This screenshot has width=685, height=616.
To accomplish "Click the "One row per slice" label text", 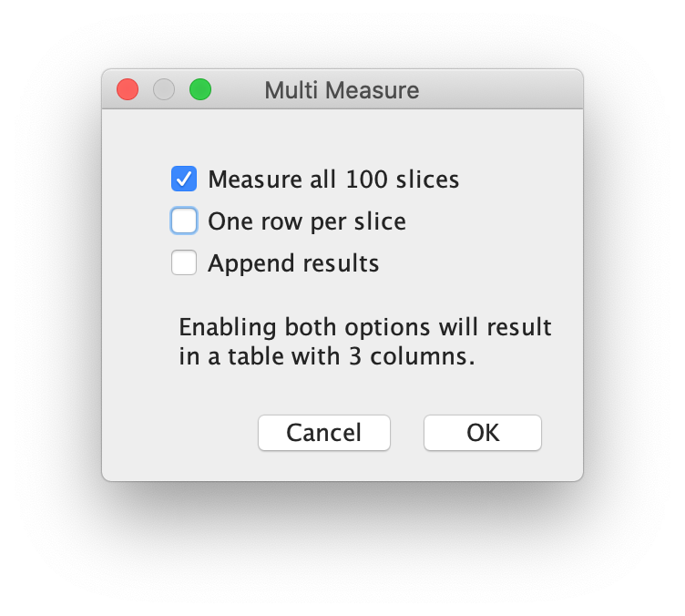I will coord(307,221).
